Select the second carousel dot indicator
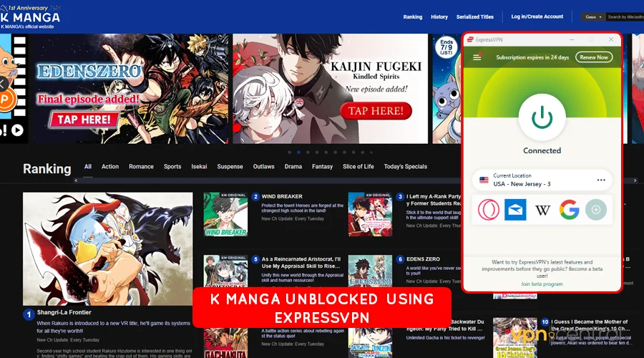This screenshot has width=644, height=358. click(298, 152)
